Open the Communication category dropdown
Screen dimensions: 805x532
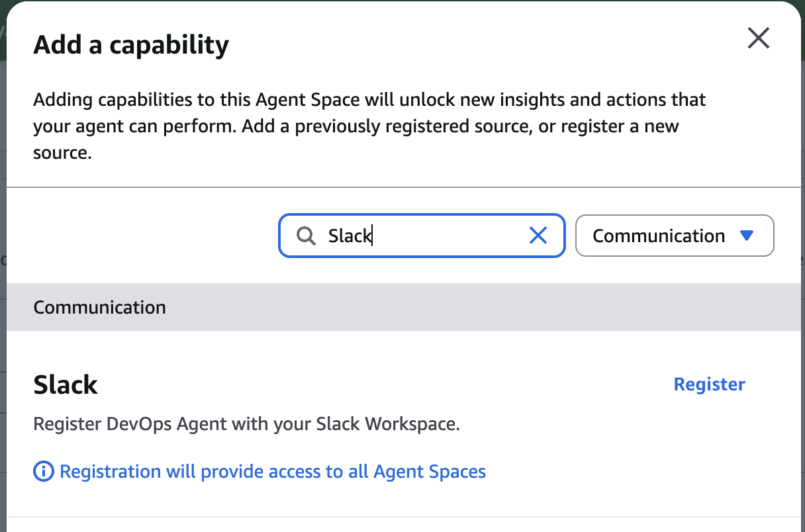(675, 236)
